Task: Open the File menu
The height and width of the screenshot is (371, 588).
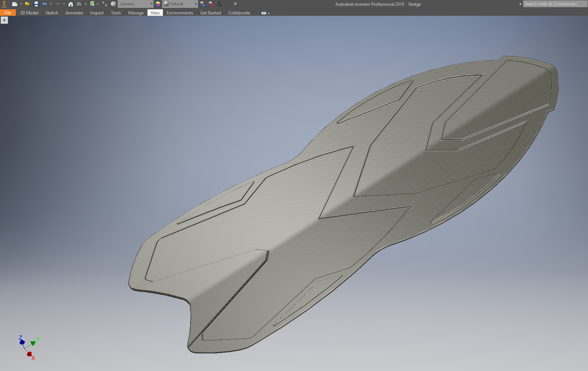Action: pyautogui.click(x=8, y=13)
